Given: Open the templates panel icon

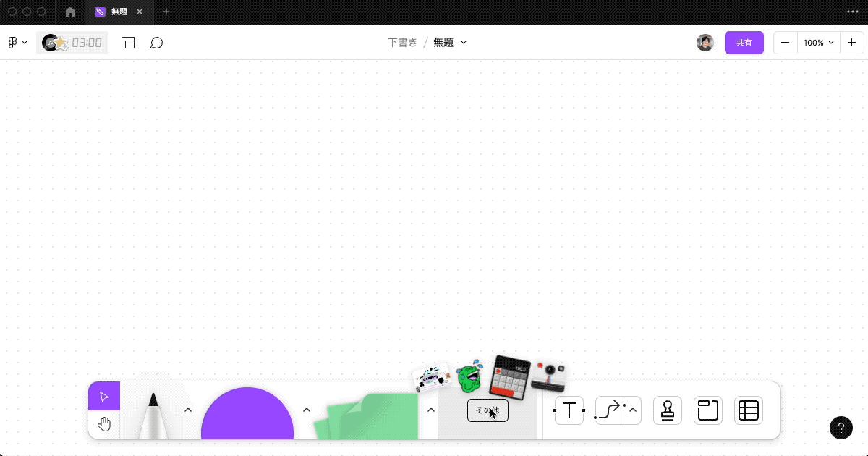Looking at the screenshot, I should click(128, 43).
